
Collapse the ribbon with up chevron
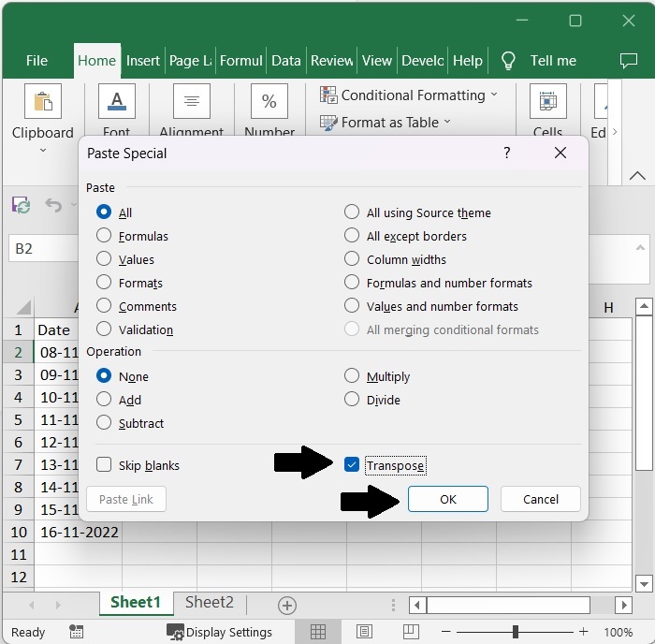click(637, 176)
